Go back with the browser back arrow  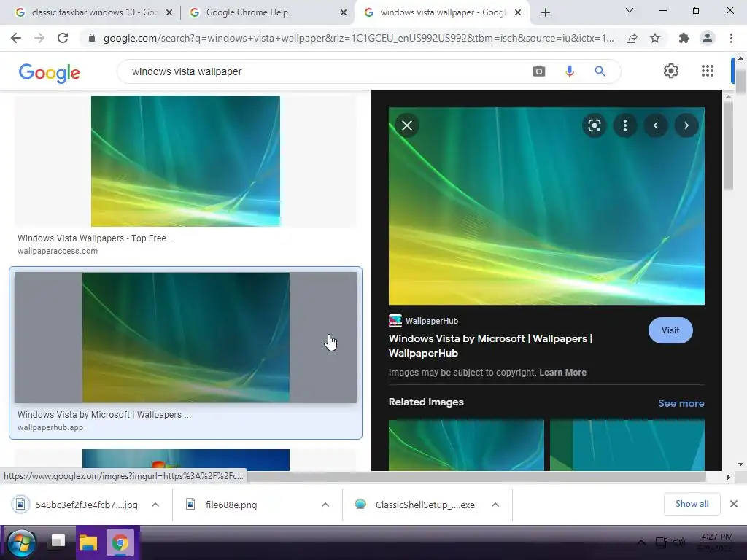[16, 38]
